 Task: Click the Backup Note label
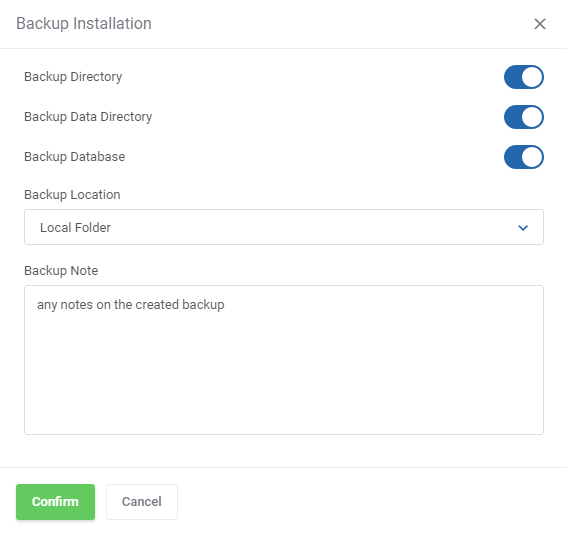coord(61,271)
